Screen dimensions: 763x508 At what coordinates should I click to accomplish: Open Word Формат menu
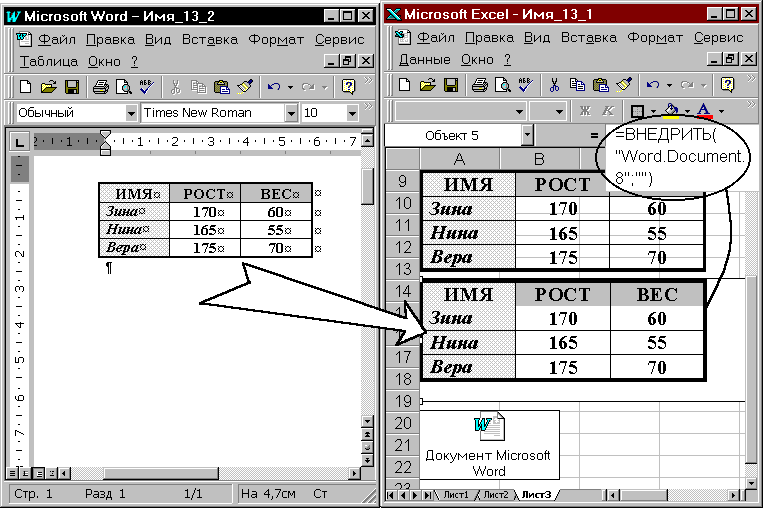pyautogui.click(x=276, y=39)
